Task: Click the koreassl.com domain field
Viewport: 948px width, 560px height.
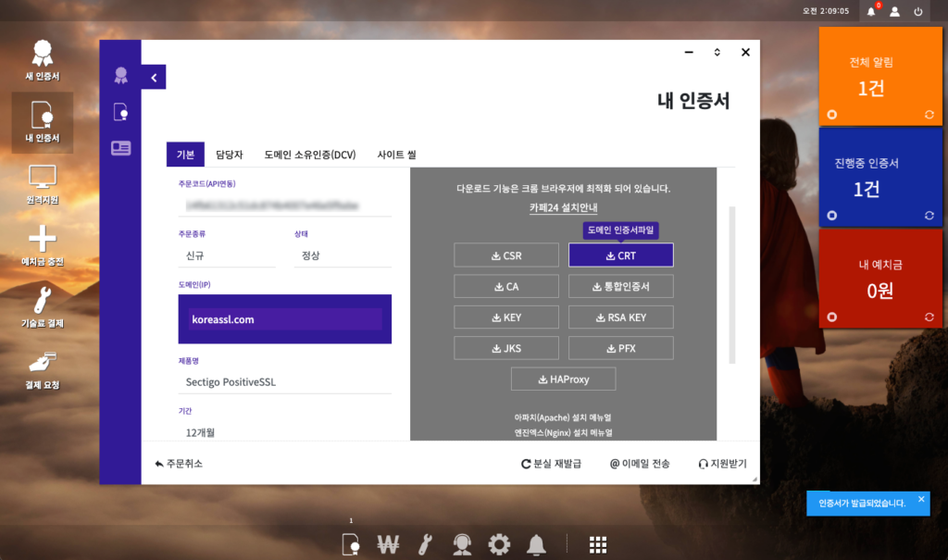Action: click(x=285, y=319)
